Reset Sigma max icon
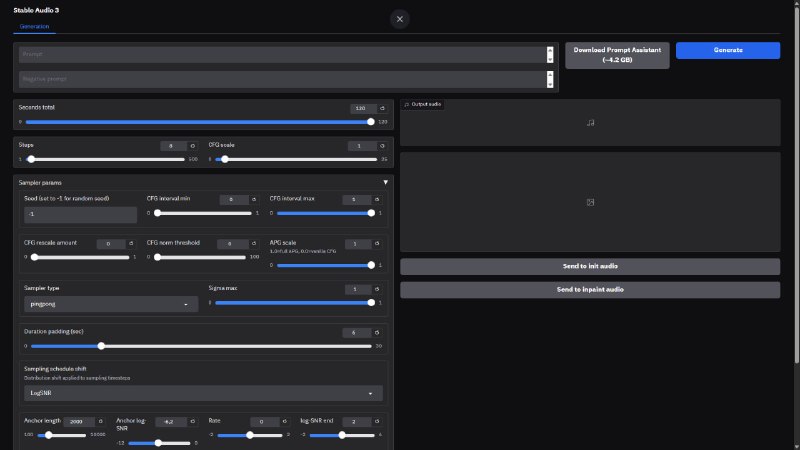 377,289
